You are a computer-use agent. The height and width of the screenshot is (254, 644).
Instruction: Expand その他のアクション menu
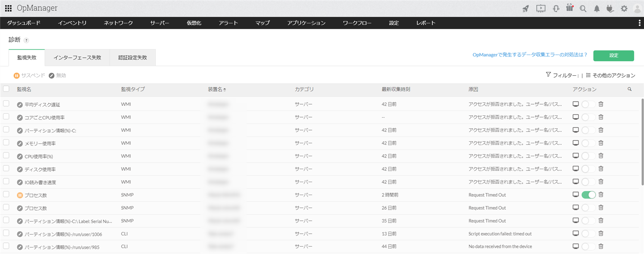point(610,75)
